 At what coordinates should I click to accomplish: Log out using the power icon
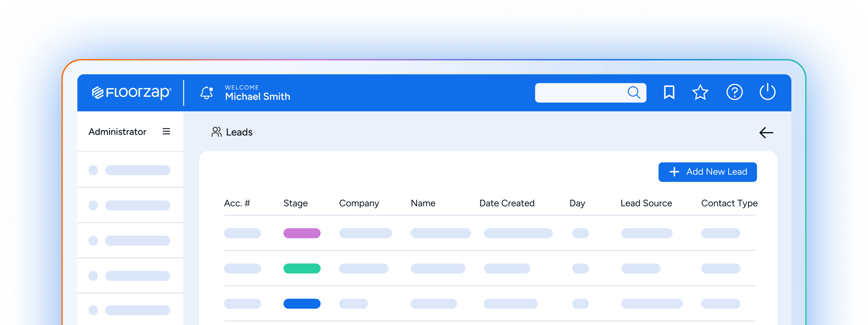click(767, 92)
